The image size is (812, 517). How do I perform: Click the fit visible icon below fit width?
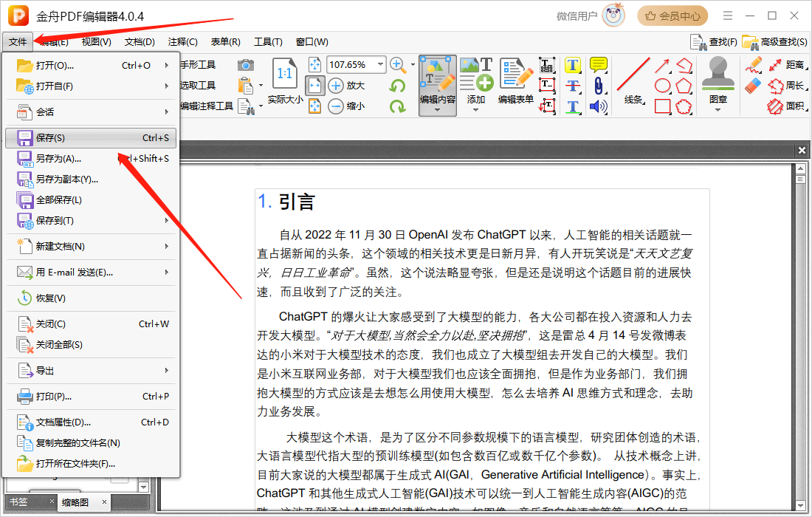[x=315, y=106]
